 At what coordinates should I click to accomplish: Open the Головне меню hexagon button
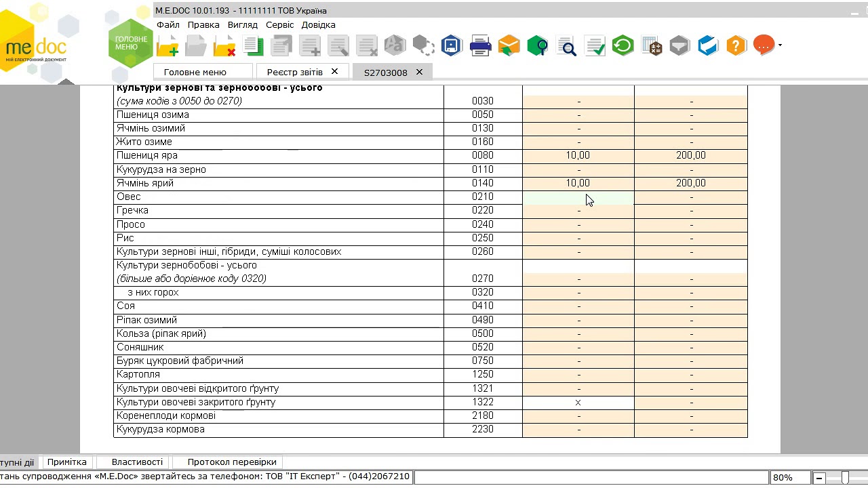(x=131, y=43)
